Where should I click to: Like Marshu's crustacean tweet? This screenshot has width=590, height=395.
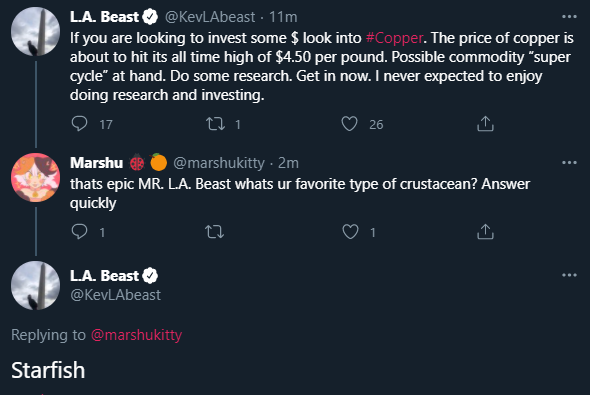350,232
